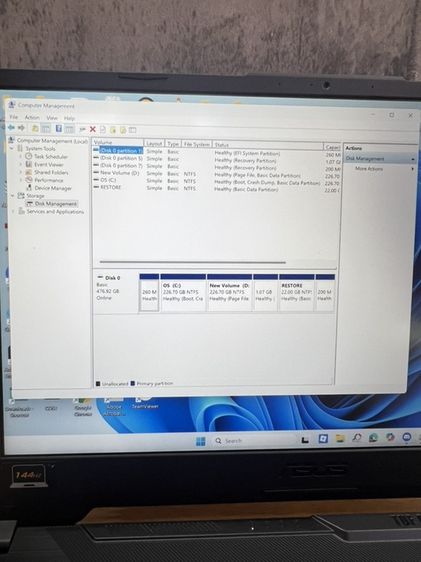
Task: Click the Up one level folder icon
Action: tap(35, 128)
